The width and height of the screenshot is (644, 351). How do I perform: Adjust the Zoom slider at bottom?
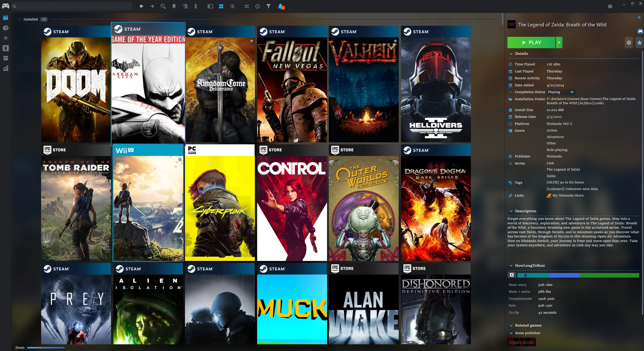pos(46,348)
